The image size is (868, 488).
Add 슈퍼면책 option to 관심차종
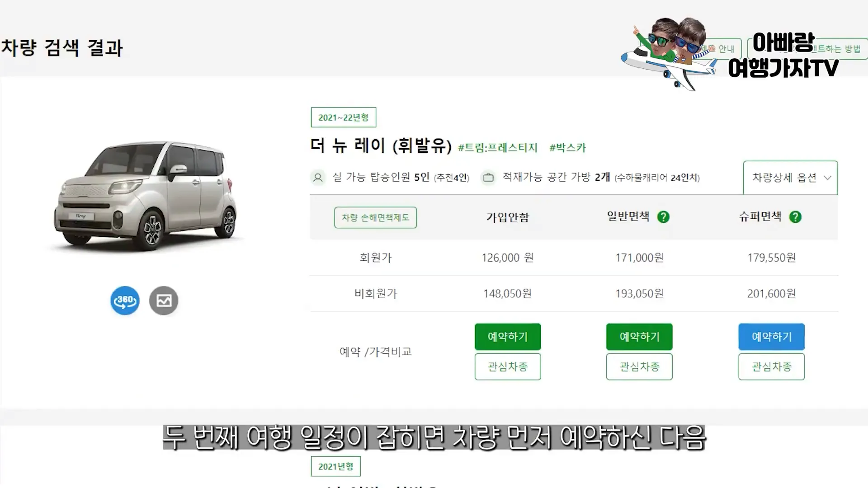coord(772,366)
